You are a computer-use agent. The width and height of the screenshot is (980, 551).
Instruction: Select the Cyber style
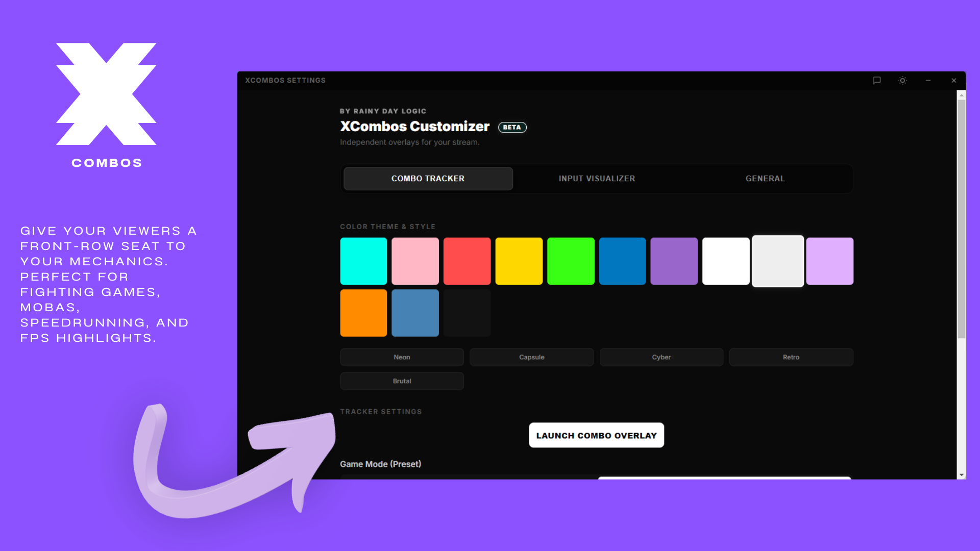click(661, 357)
